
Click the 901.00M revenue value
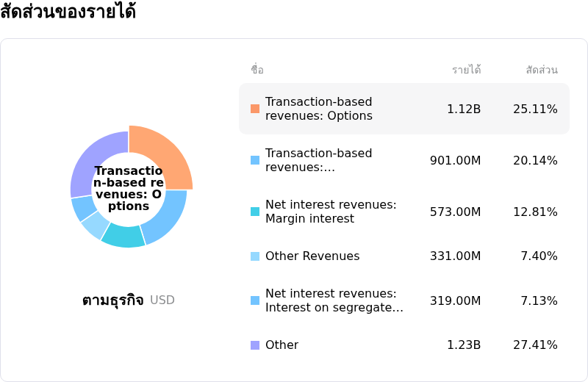point(455,160)
